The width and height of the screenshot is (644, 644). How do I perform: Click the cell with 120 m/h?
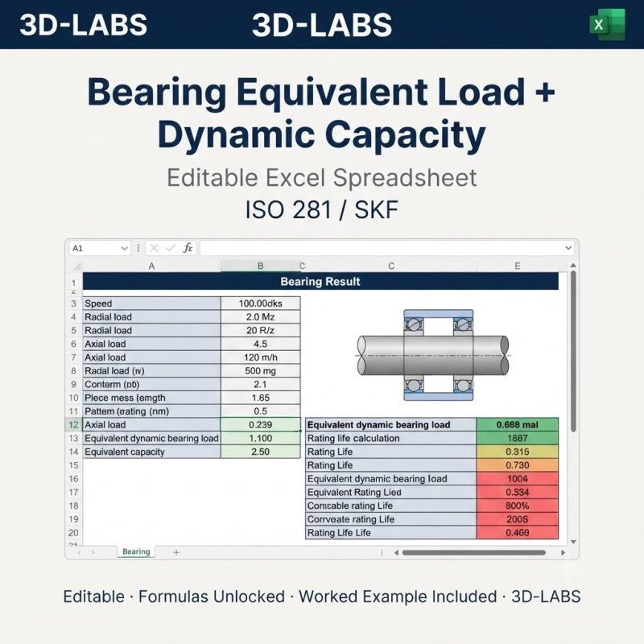click(x=260, y=357)
